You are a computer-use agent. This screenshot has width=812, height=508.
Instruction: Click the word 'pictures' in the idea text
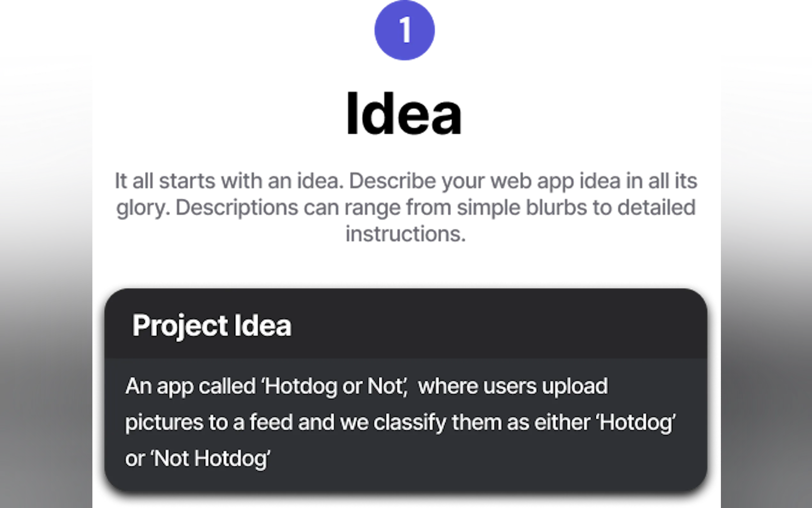164,422
